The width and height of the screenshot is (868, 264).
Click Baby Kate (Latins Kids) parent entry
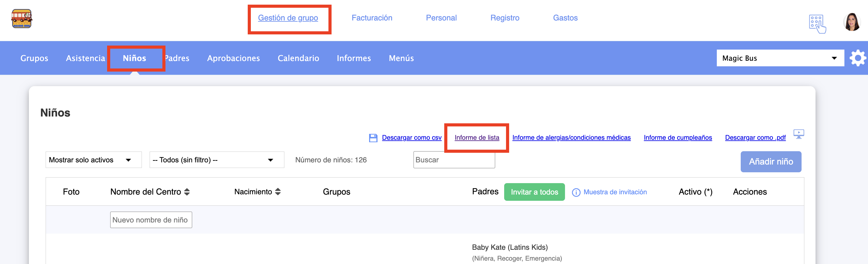509,248
